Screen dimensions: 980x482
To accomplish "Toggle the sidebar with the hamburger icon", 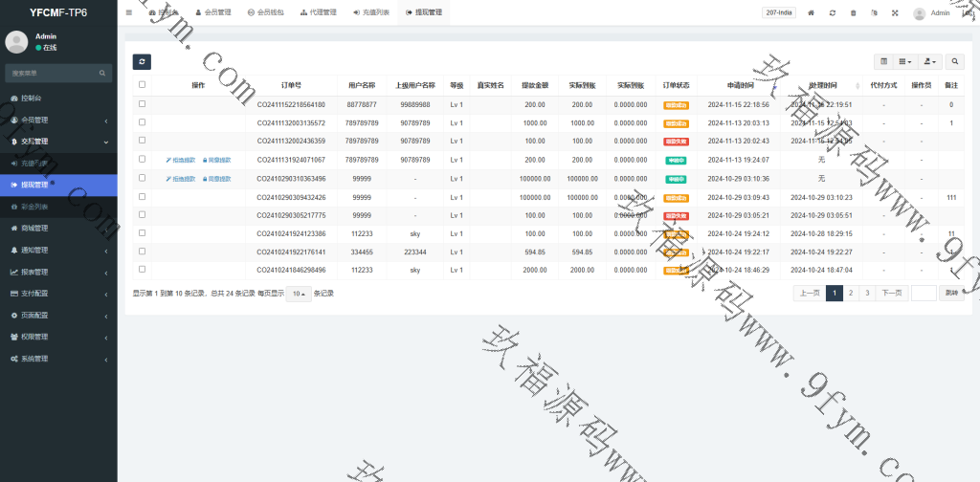I will pyautogui.click(x=129, y=12).
